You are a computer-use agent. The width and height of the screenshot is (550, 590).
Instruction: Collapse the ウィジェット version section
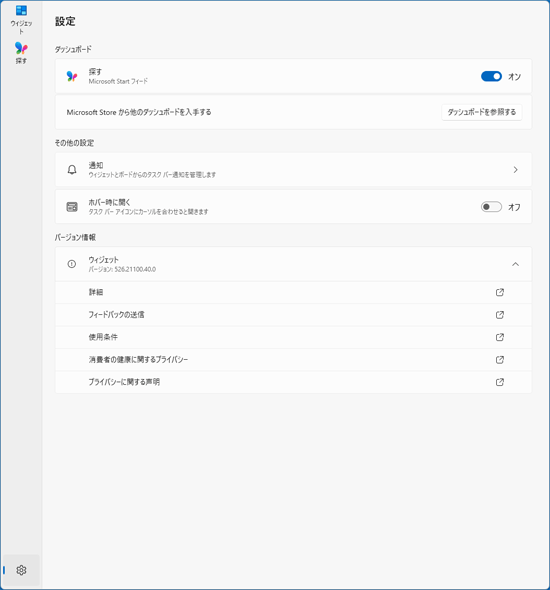[515, 264]
